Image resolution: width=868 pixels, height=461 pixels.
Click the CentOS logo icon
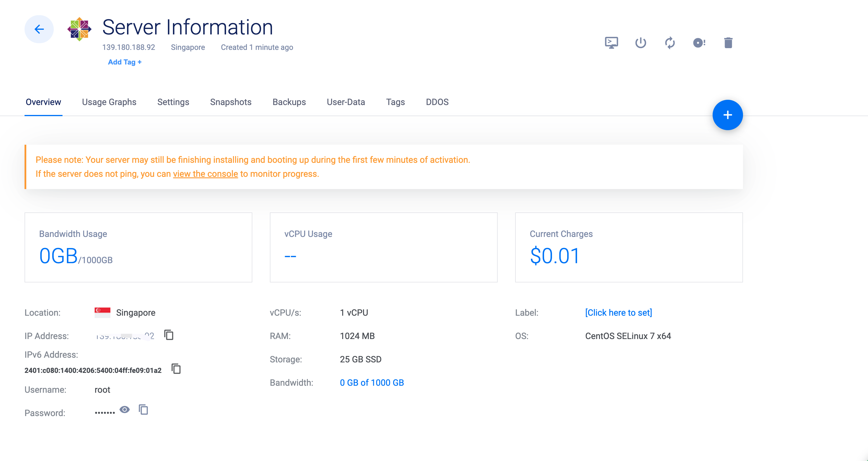click(79, 29)
